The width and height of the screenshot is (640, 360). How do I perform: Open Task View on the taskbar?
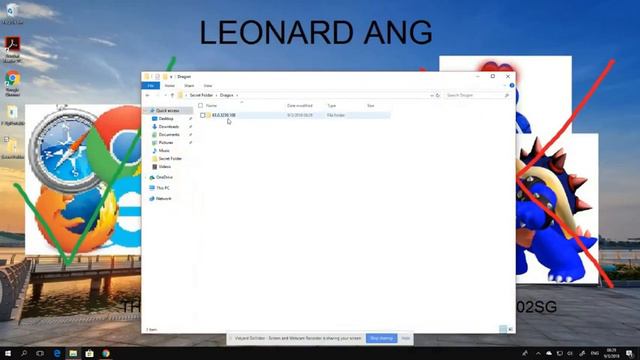click(x=40, y=353)
